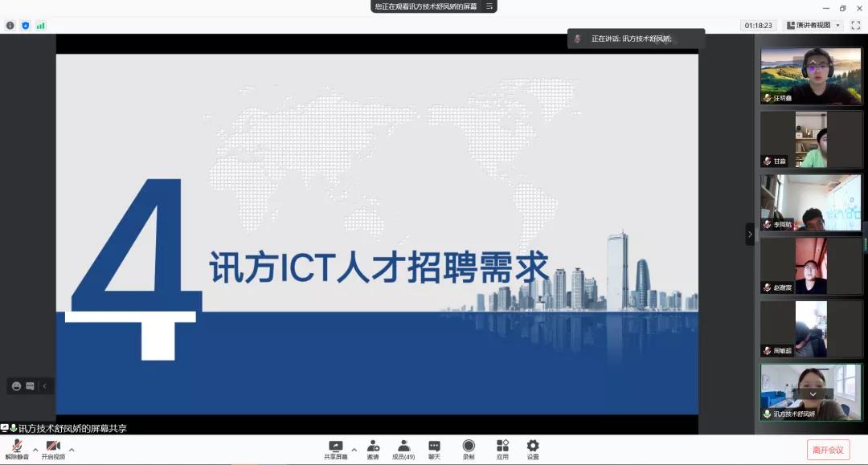Open the 聊天 chat panel

pyautogui.click(x=434, y=447)
